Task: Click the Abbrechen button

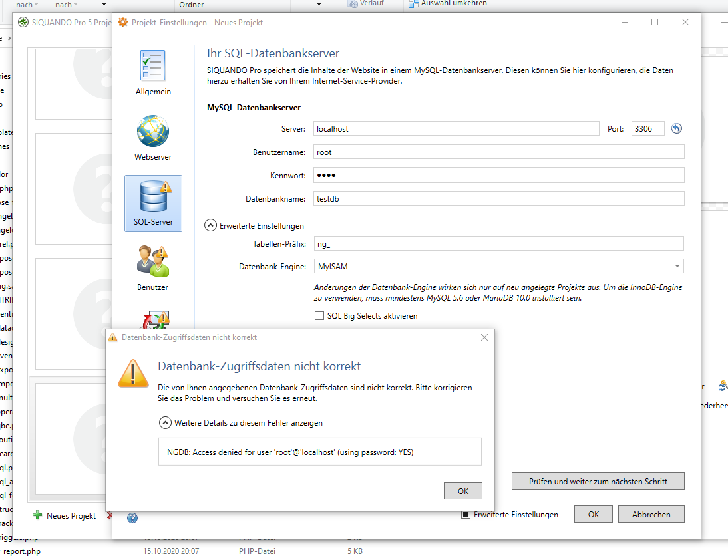Action: [651, 514]
